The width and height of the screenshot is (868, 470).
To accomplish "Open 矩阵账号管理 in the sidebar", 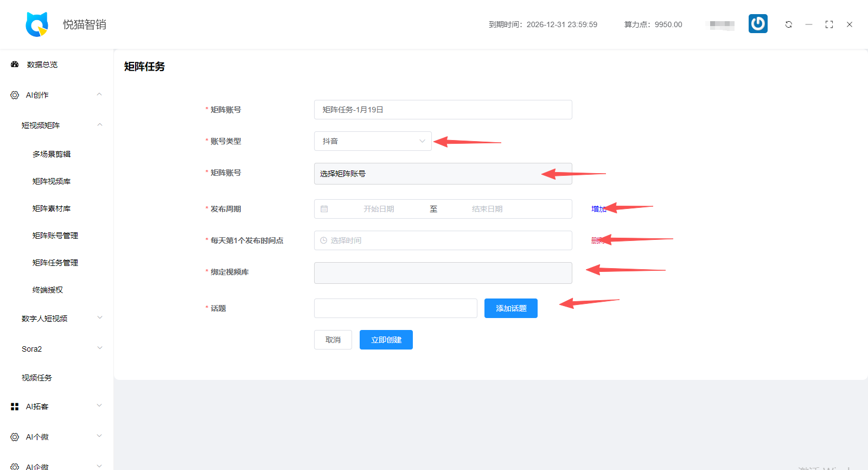I will [x=55, y=236].
